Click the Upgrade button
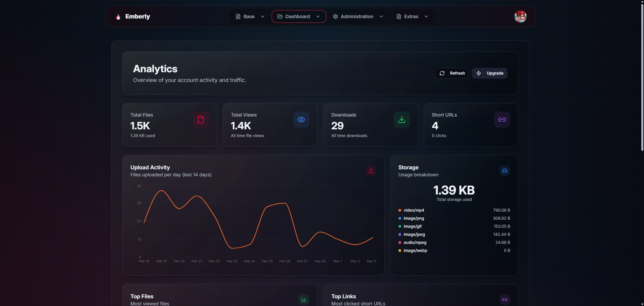644x306 pixels. coord(490,73)
